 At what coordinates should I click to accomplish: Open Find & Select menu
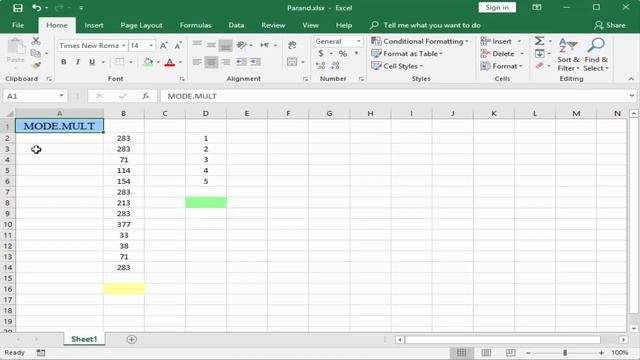click(x=596, y=54)
